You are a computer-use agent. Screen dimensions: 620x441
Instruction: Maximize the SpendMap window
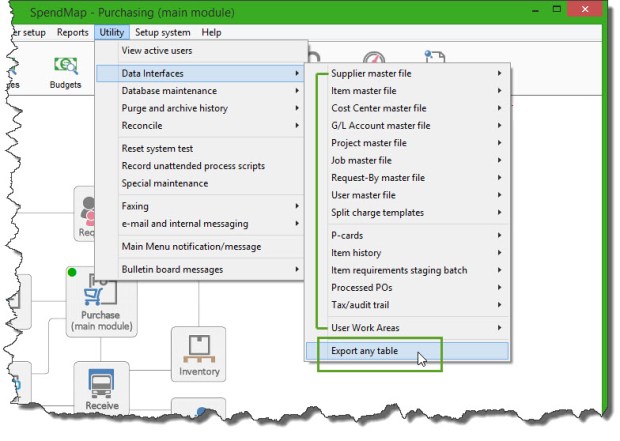[557, 9]
